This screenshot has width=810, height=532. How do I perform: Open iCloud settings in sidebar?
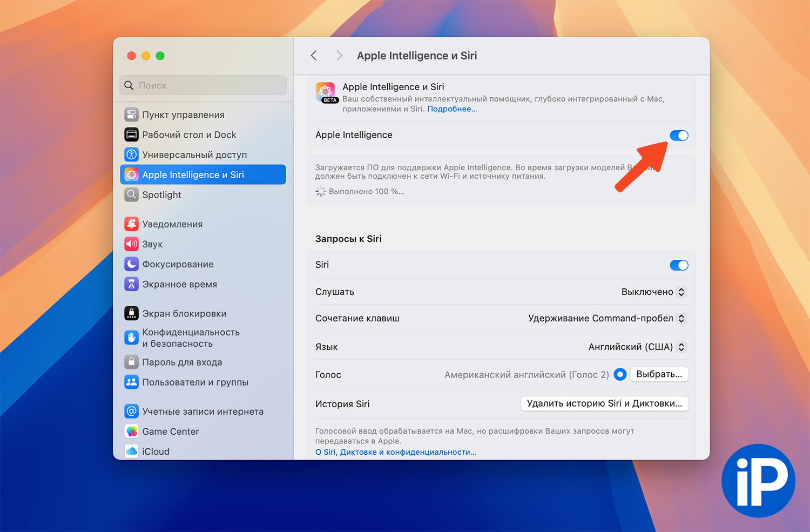(203, 451)
